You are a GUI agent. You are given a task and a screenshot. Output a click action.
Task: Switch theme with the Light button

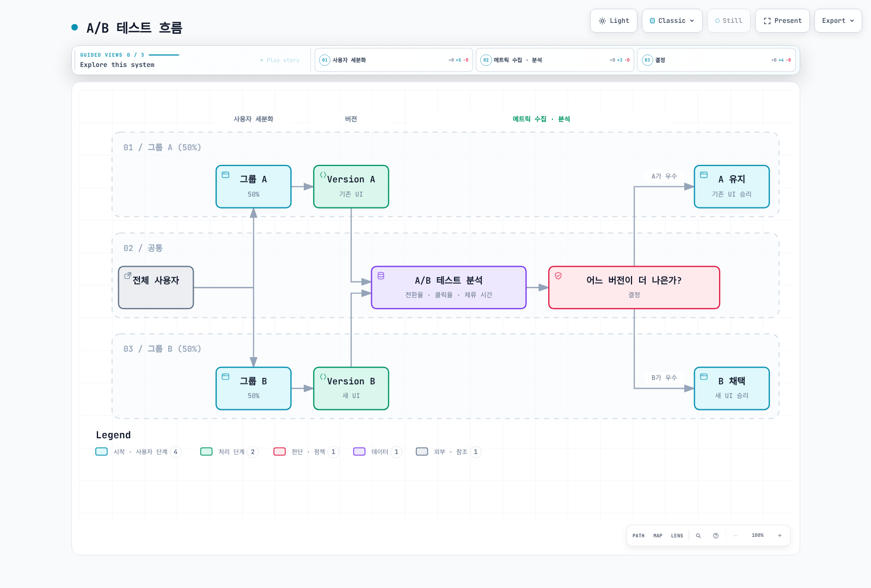click(614, 21)
